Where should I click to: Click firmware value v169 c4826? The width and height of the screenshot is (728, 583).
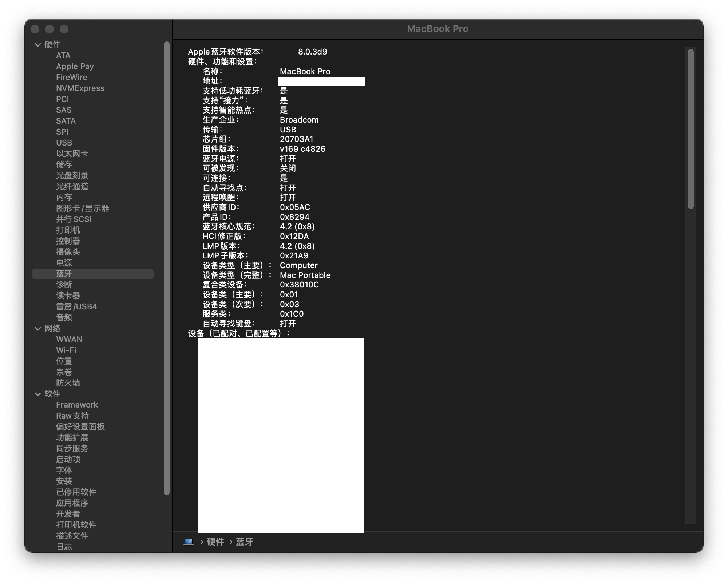pyautogui.click(x=302, y=149)
